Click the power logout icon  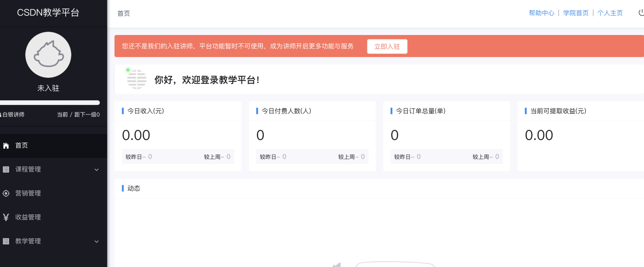pyautogui.click(x=641, y=13)
